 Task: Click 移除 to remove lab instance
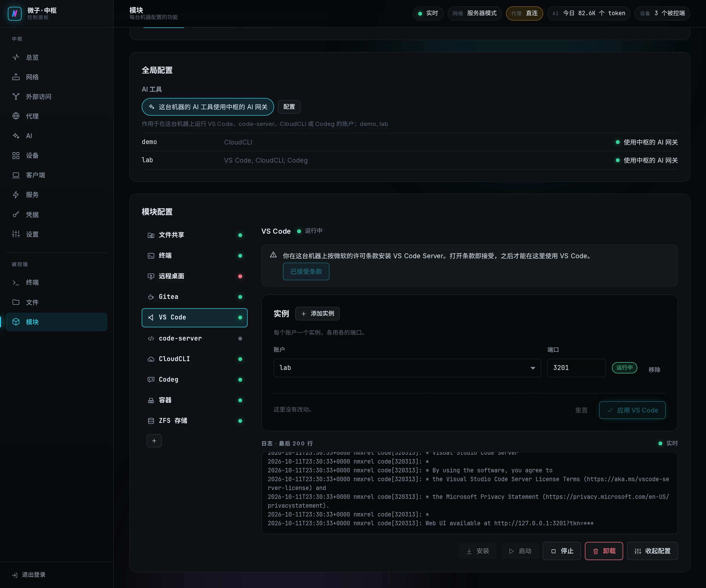click(x=654, y=370)
